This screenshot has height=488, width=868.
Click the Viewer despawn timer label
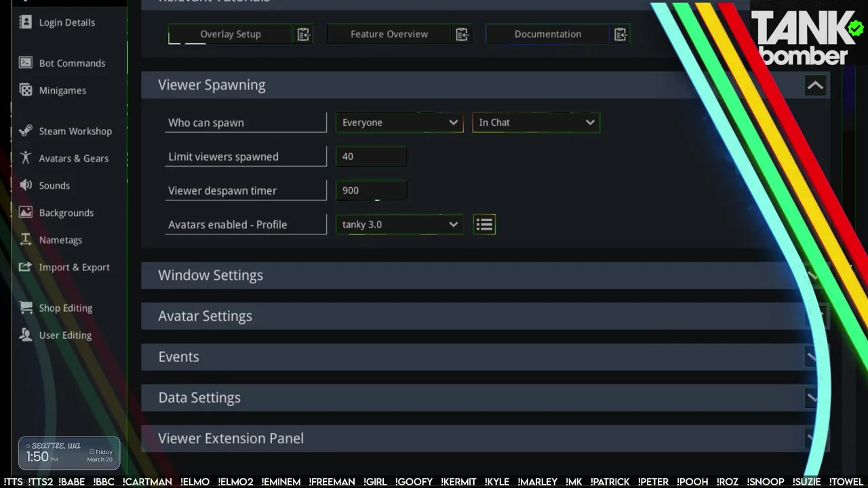pos(222,190)
